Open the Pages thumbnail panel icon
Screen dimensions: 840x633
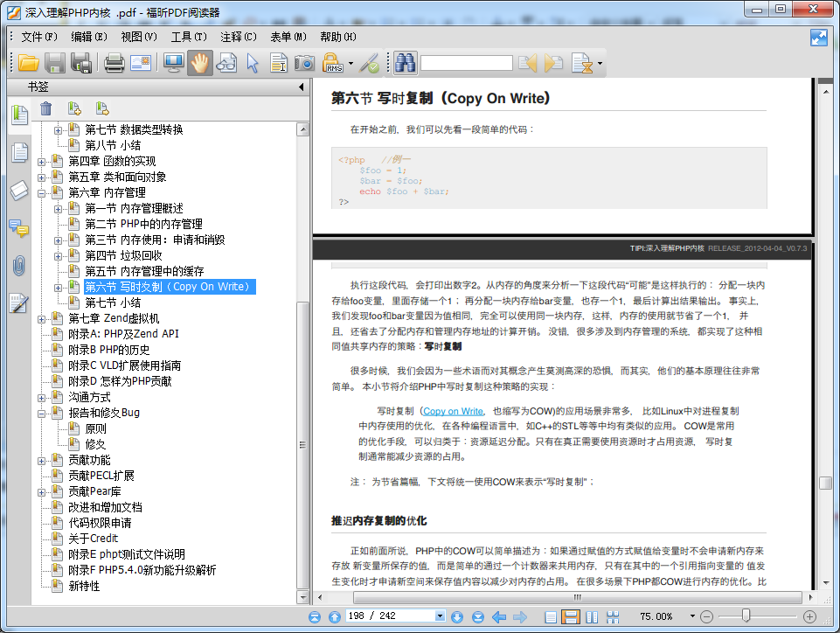click(x=19, y=153)
